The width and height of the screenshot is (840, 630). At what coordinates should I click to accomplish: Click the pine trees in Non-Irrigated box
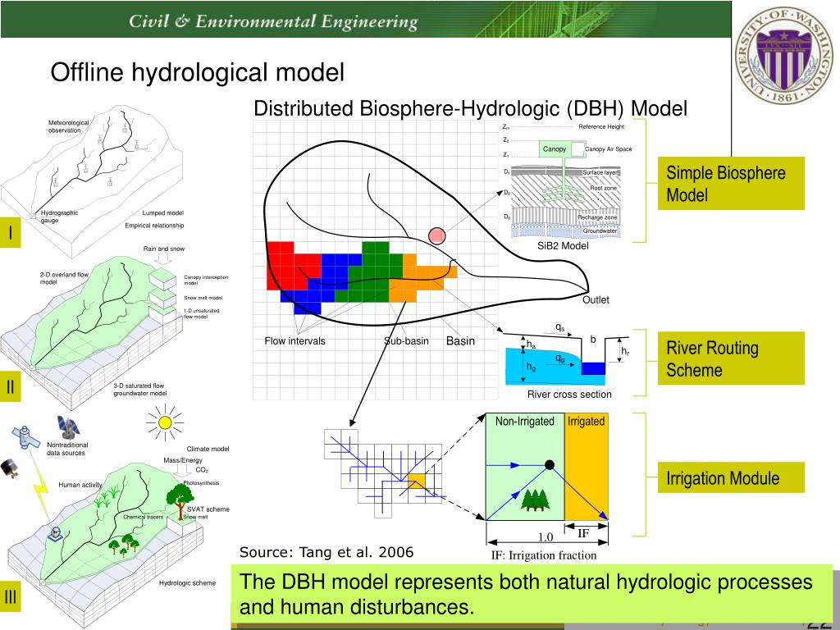[535, 500]
